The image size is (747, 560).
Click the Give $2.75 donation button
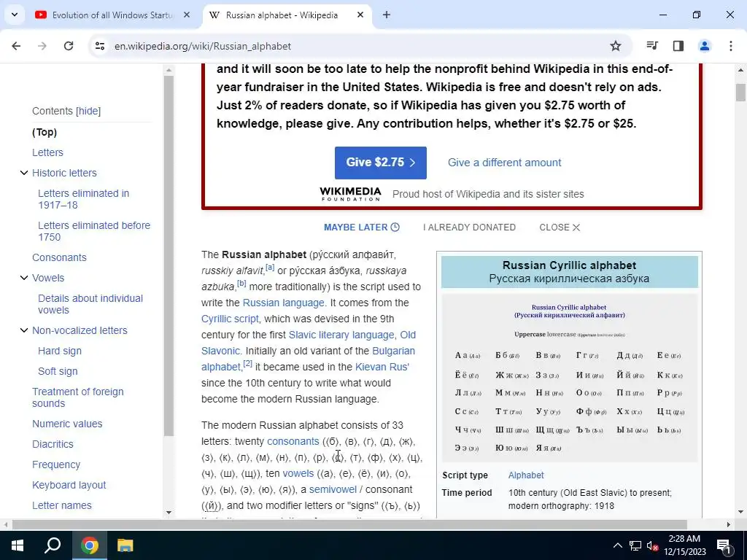[x=381, y=163]
